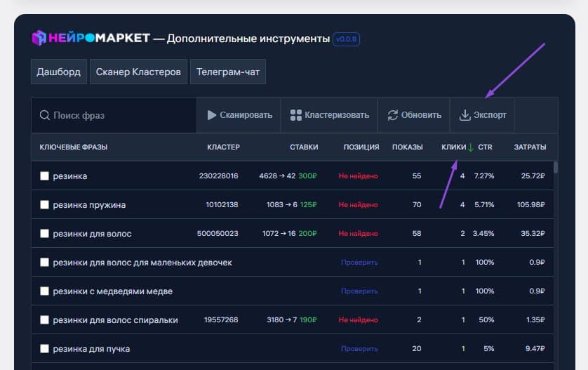Click cluster number 500050023
Viewport: 588px width, 370px height.
coord(218,233)
